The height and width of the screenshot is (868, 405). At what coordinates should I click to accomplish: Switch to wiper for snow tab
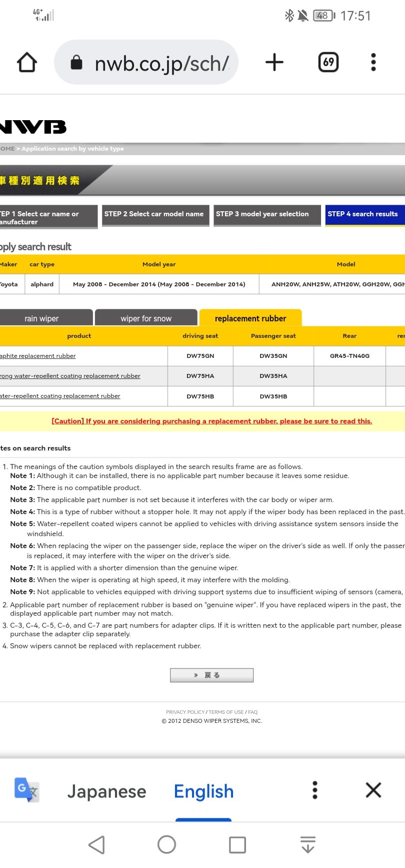click(x=146, y=318)
